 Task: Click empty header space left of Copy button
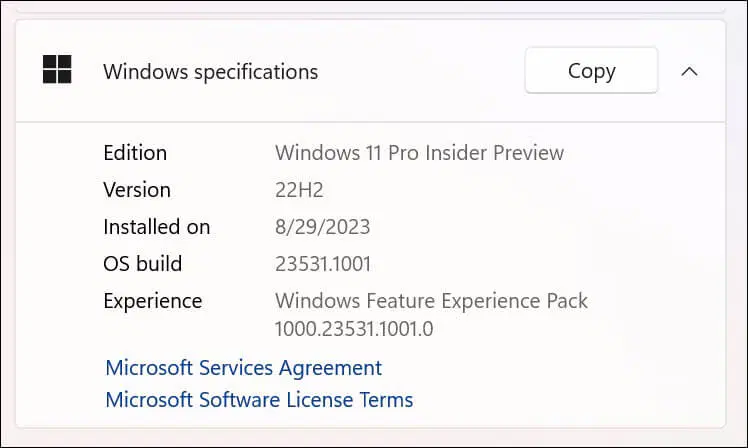[x=420, y=72]
